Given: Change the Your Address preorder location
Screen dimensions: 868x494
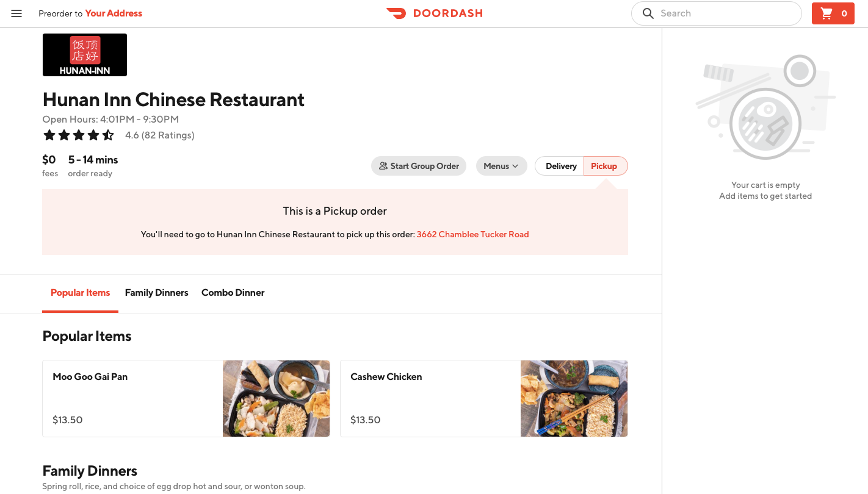Looking at the screenshot, I should click(114, 13).
